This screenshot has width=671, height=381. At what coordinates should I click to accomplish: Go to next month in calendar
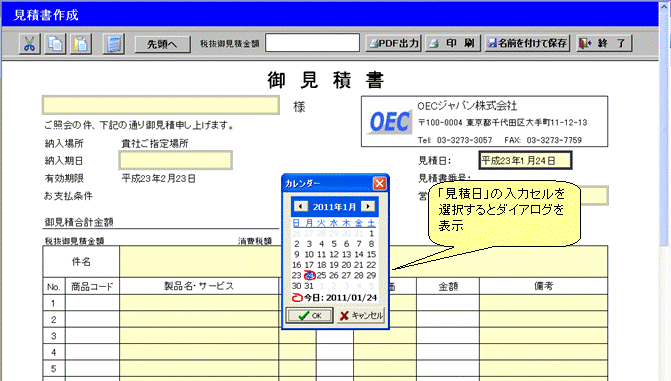coord(368,207)
